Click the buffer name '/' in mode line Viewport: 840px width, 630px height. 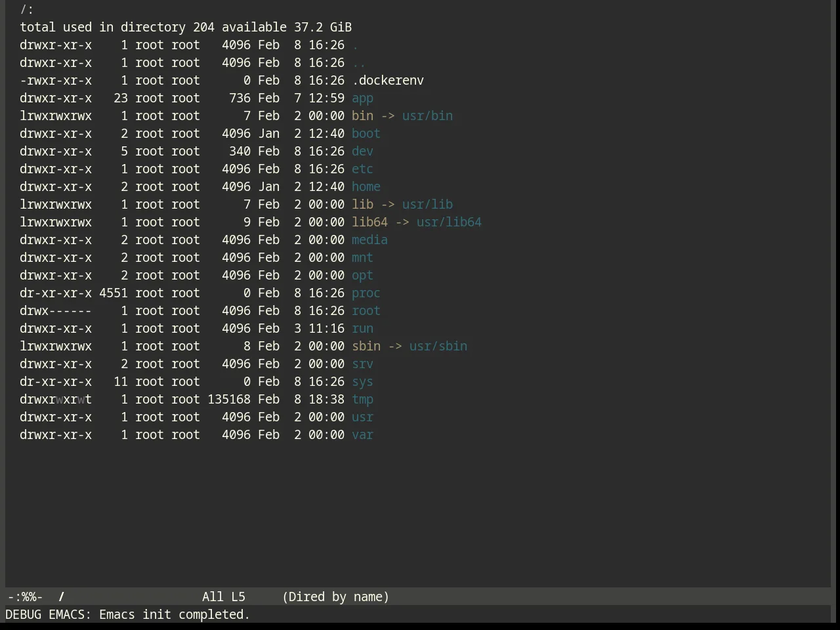coord(62,597)
